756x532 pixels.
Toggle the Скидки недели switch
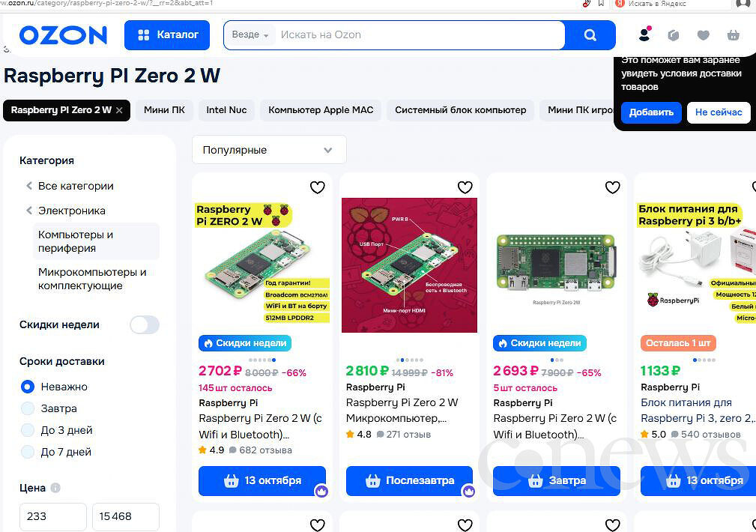coord(144,324)
